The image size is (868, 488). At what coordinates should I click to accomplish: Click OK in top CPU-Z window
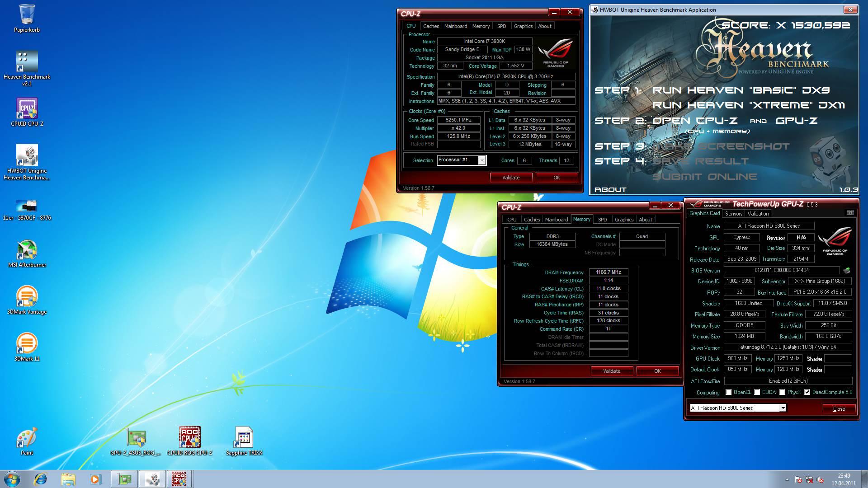557,178
